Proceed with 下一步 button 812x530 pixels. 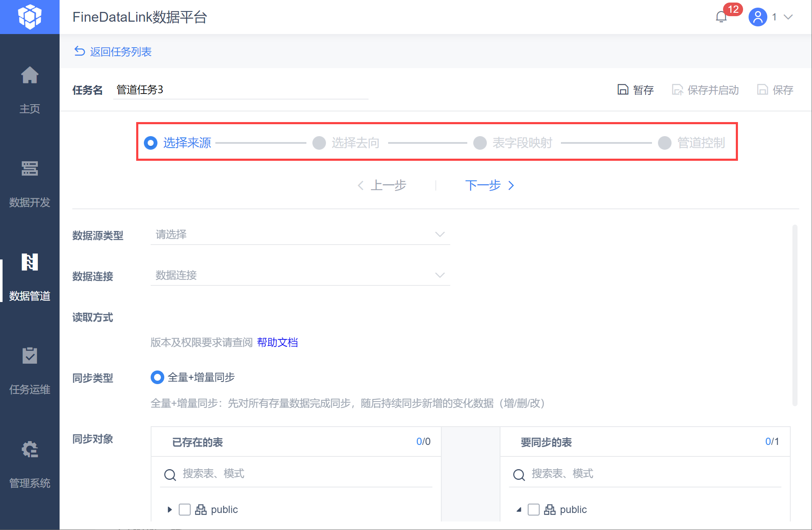coord(490,185)
